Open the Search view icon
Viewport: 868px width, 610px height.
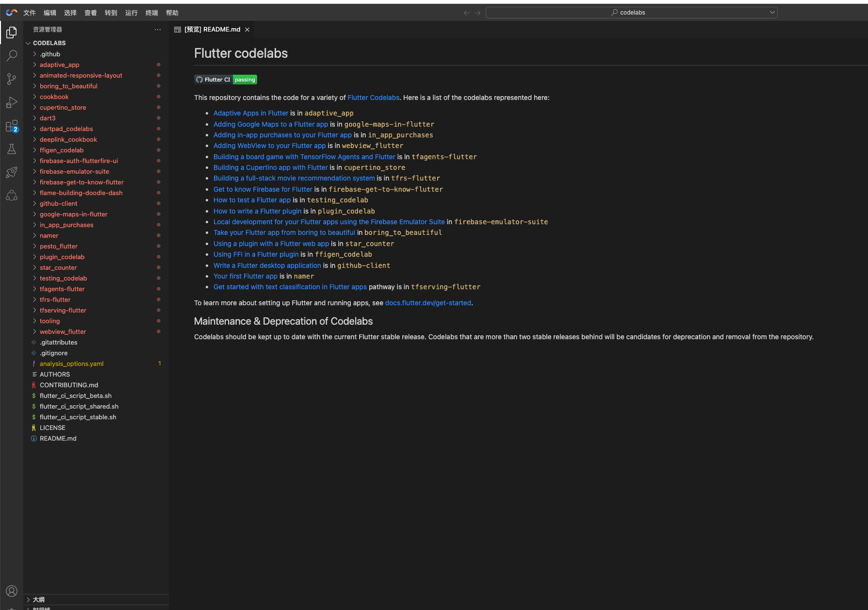tap(12, 56)
